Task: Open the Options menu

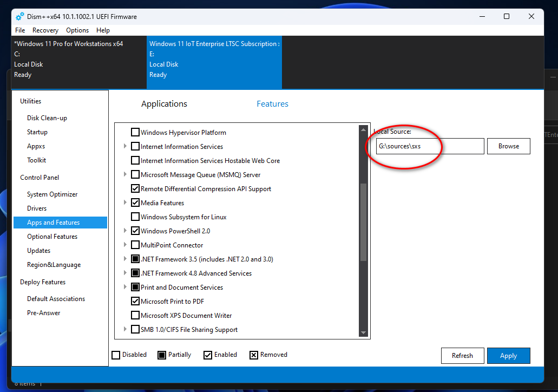Action: (77, 30)
